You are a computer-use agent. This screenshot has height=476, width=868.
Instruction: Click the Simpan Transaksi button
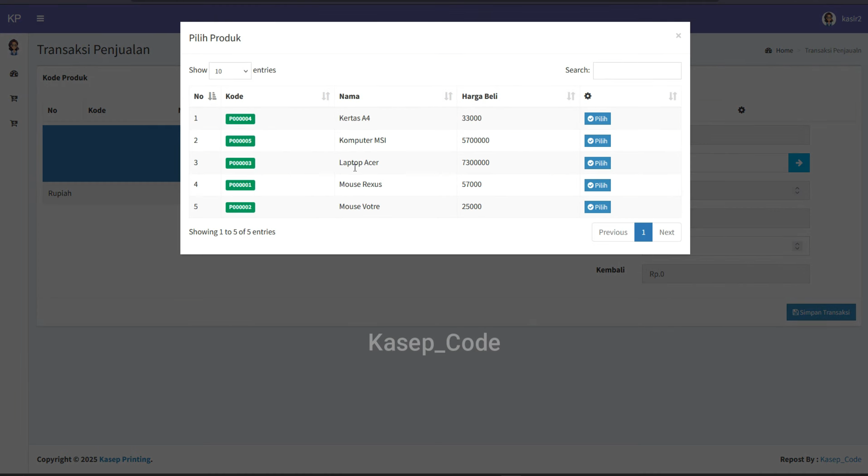coord(821,312)
